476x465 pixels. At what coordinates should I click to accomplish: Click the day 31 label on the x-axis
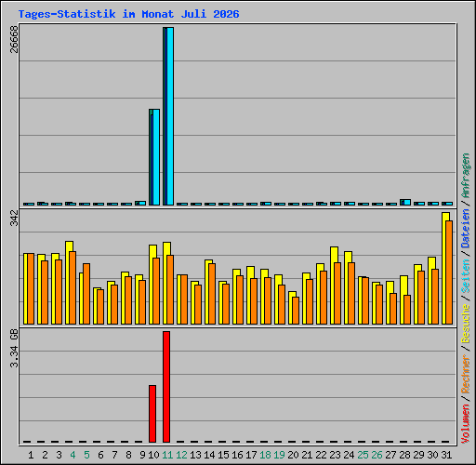[446, 455]
